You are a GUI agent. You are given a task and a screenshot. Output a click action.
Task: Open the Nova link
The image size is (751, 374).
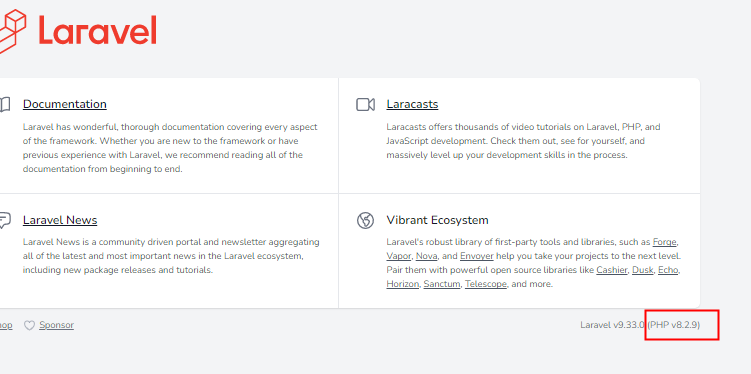tap(426, 256)
